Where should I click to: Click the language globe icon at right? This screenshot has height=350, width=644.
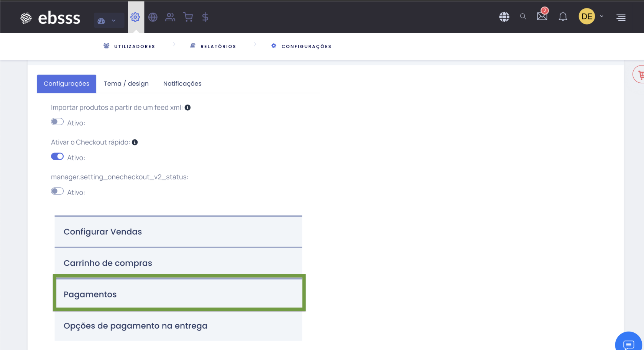pyautogui.click(x=504, y=17)
